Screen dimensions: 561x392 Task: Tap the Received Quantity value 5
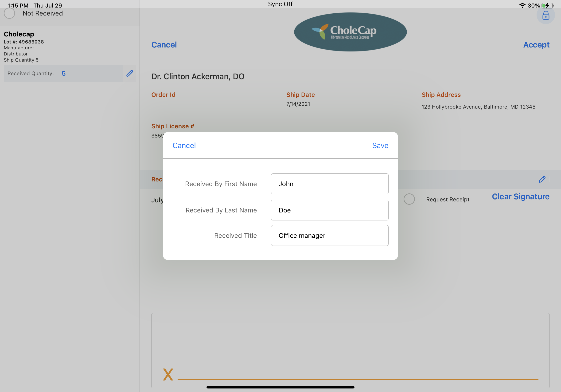coord(63,73)
